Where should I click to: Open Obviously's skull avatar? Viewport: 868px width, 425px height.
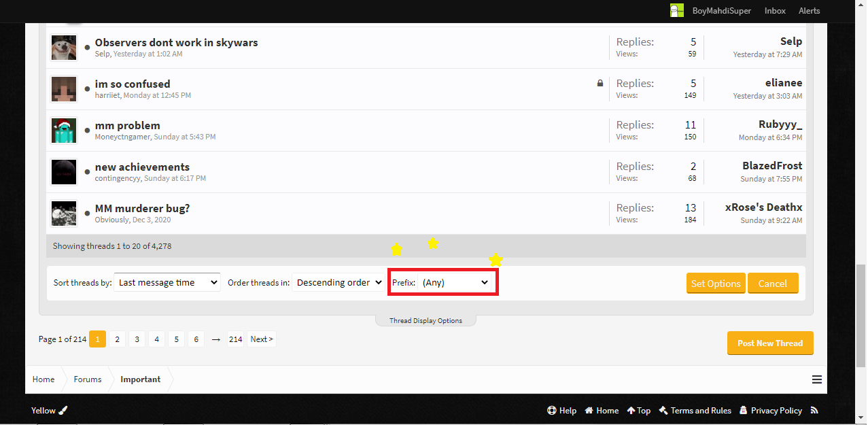click(64, 214)
